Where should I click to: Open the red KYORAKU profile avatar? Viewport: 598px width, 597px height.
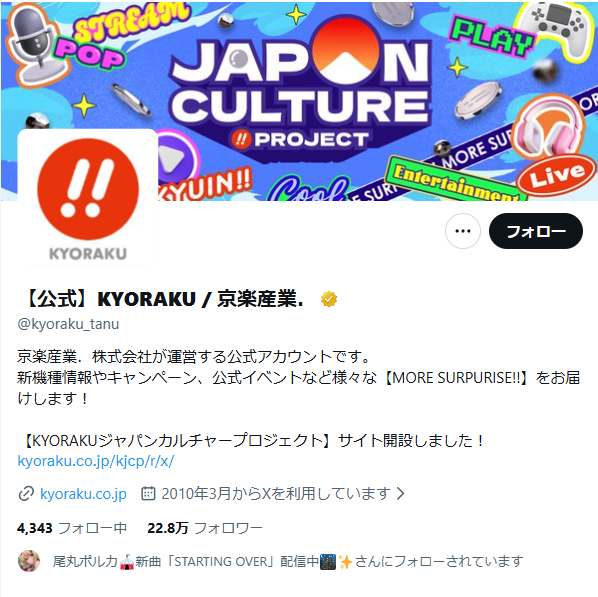pyautogui.click(x=88, y=197)
